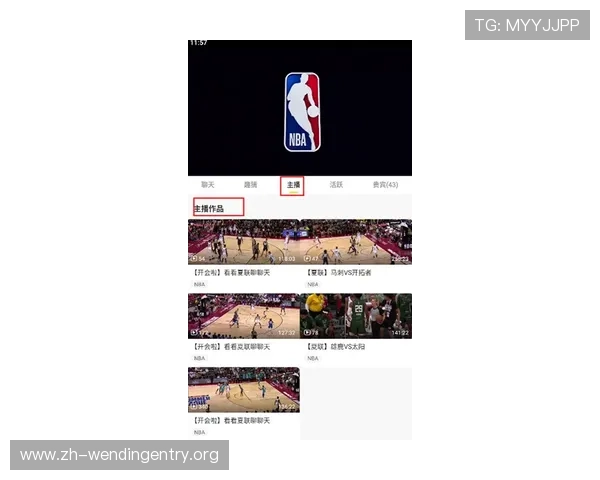
Task: Open the 雄鹿VS太阳 video thumbnail
Action: (356, 316)
